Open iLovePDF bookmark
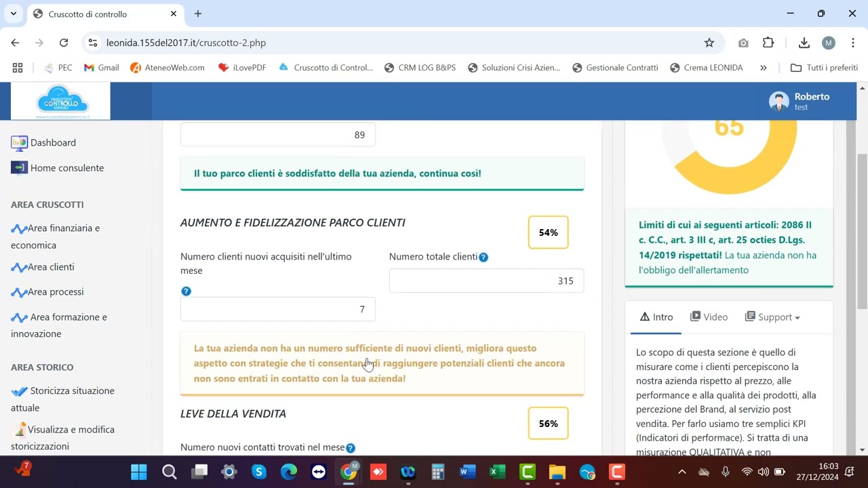 click(242, 68)
